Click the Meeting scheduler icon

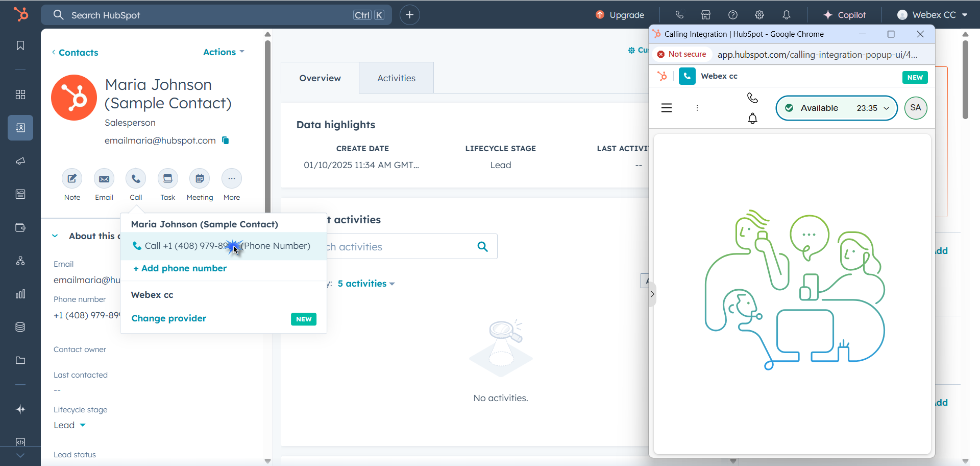pyautogui.click(x=200, y=179)
